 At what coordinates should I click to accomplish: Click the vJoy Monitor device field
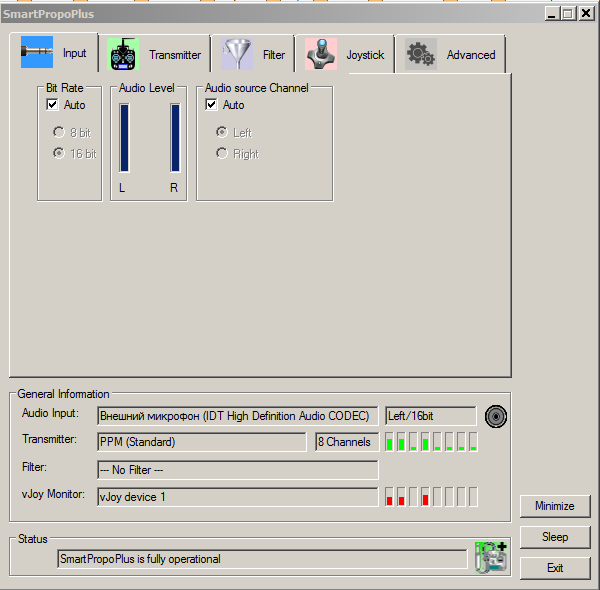[238, 495]
